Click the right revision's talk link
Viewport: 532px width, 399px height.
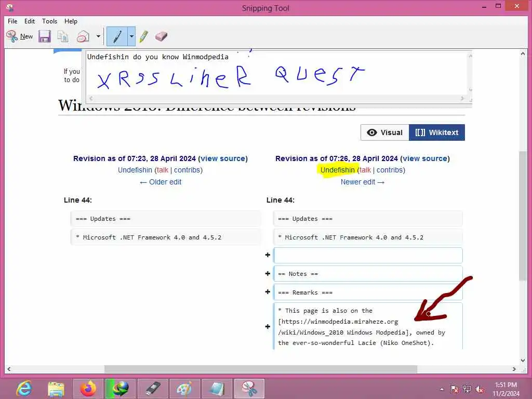click(365, 170)
